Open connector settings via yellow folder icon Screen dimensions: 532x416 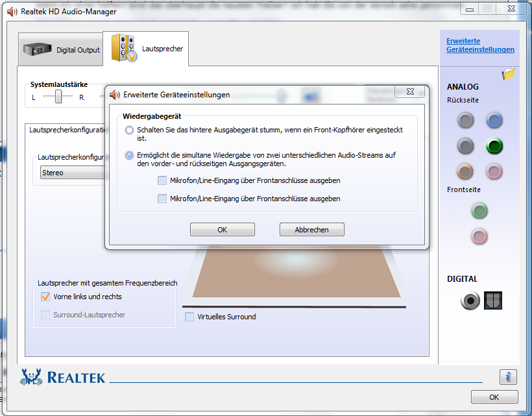pos(509,73)
